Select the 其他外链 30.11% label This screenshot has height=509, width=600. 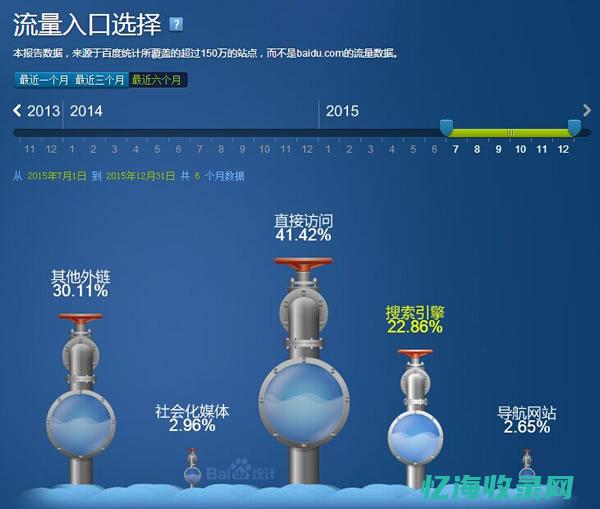pyautogui.click(x=80, y=284)
